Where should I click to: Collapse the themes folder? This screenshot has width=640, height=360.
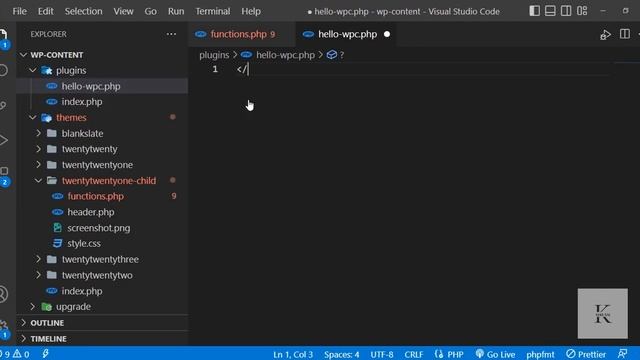pyautogui.click(x=33, y=118)
